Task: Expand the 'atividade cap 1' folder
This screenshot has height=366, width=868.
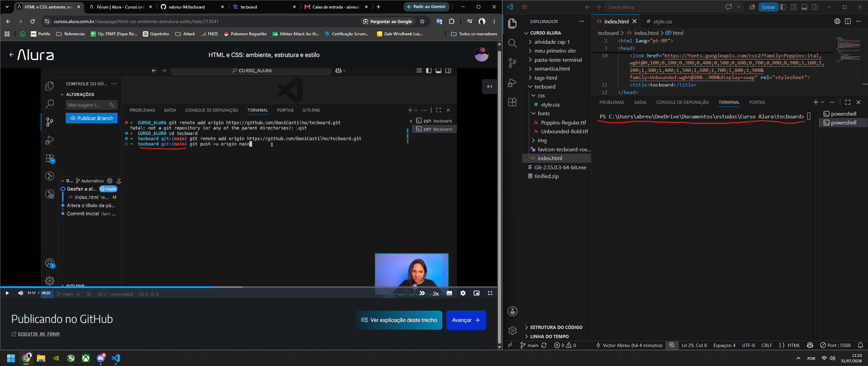Action: coord(557,42)
